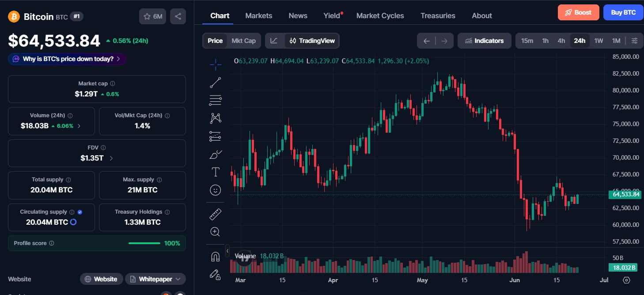Viewport: 644px width, 295px height.
Task: Click the Boost button
Action: pyautogui.click(x=579, y=12)
